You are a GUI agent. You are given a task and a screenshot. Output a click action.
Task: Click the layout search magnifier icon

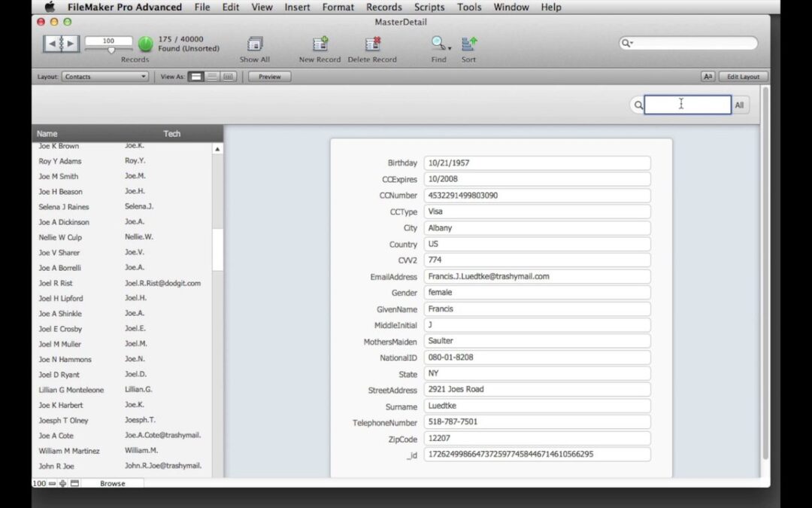tap(638, 105)
